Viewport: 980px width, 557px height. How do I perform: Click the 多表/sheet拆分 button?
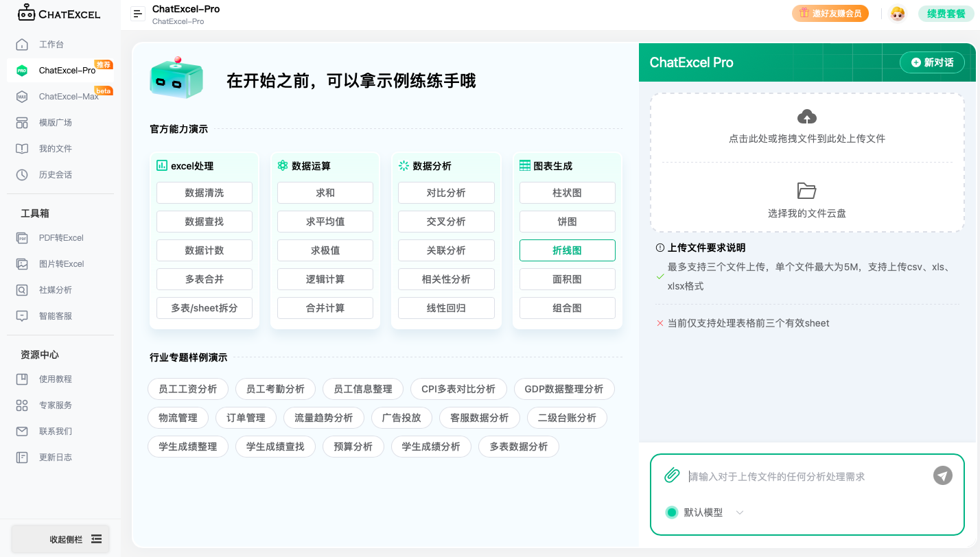(x=205, y=308)
